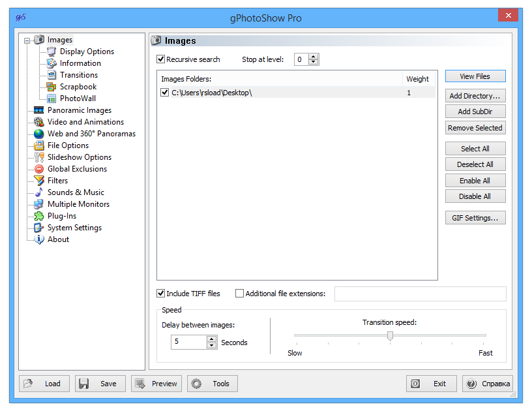The width and height of the screenshot is (532, 411).
Task: Click the About info icon
Action: pos(39,239)
